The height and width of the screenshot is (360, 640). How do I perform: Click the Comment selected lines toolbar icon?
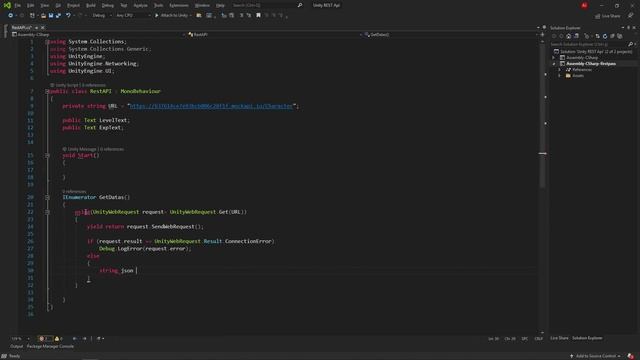pos(241,16)
